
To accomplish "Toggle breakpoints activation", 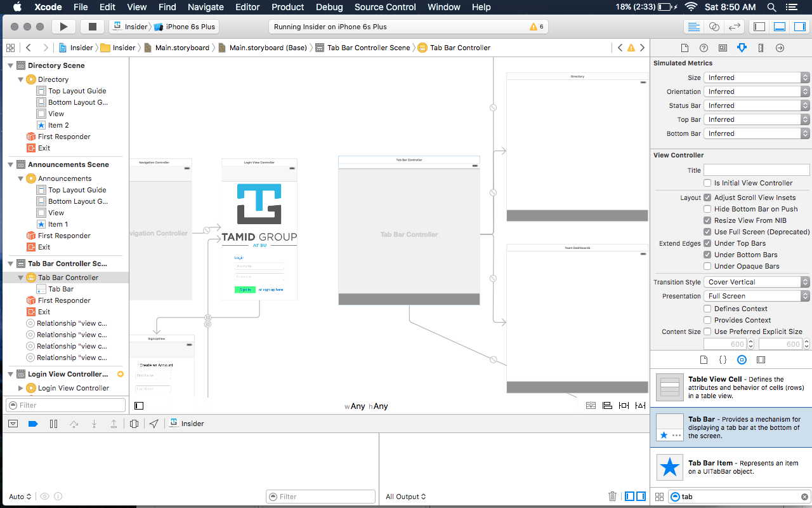I will 33,424.
